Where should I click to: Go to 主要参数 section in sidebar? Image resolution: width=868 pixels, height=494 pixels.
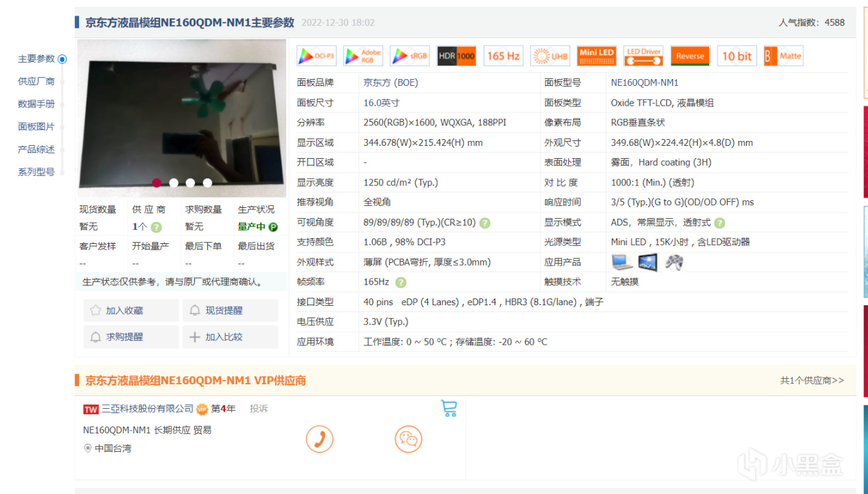point(36,59)
